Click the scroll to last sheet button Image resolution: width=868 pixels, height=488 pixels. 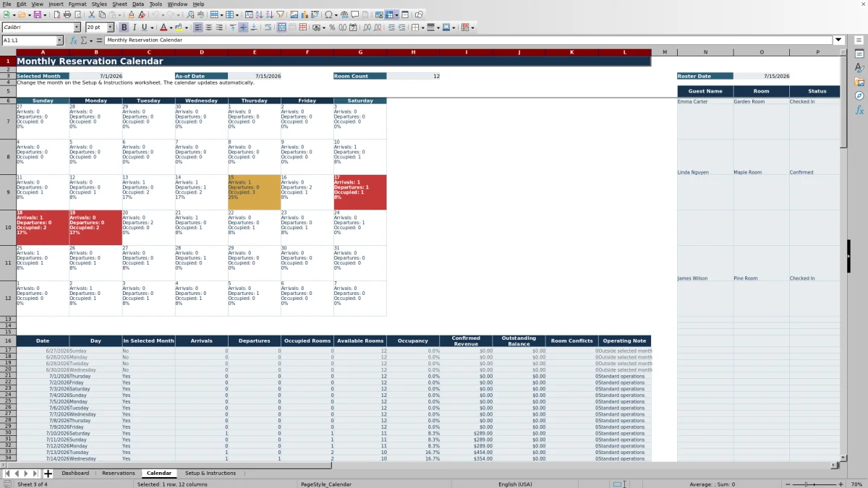coord(35,473)
